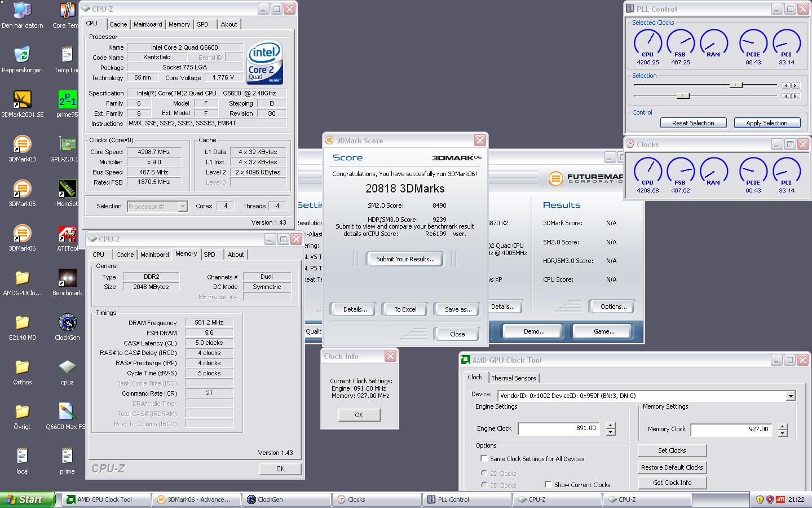Select the 3D Clocks radio button
Screen dimensions: 812x508
(484, 485)
